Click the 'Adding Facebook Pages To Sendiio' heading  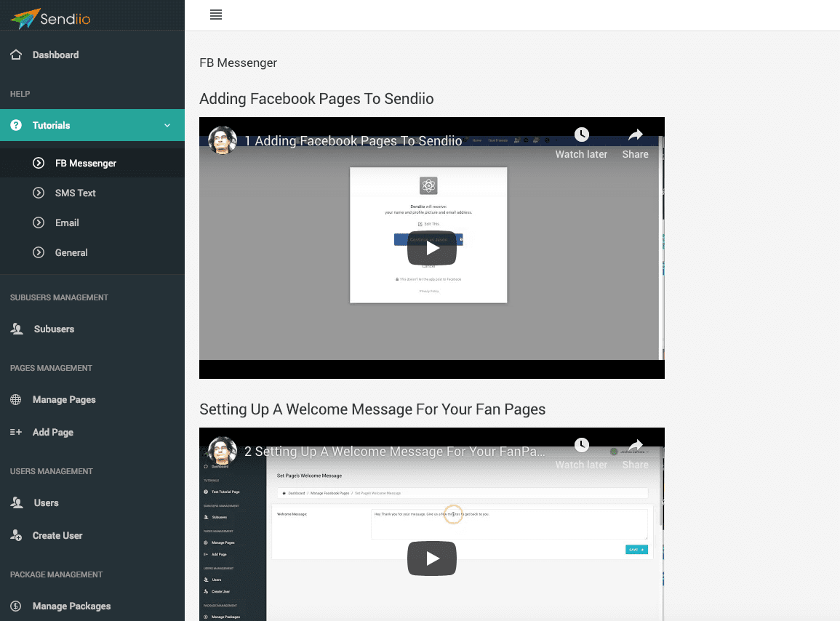[x=316, y=99]
